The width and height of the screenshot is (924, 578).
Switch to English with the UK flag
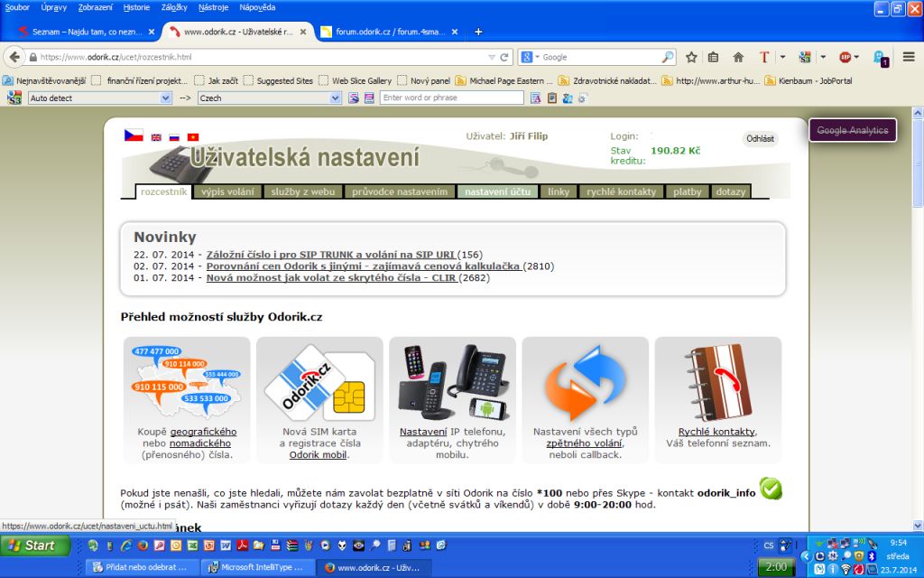[x=156, y=137]
